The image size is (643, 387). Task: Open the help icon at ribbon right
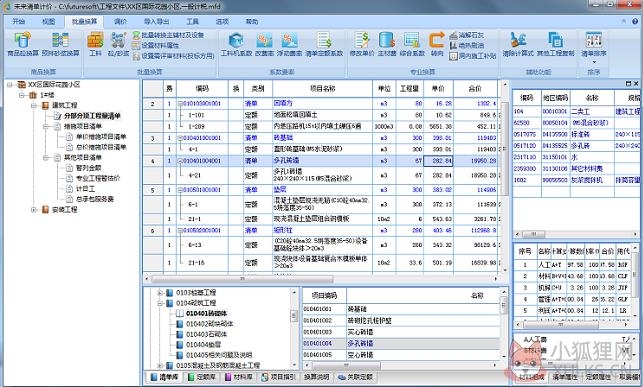click(x=635, y=21)
